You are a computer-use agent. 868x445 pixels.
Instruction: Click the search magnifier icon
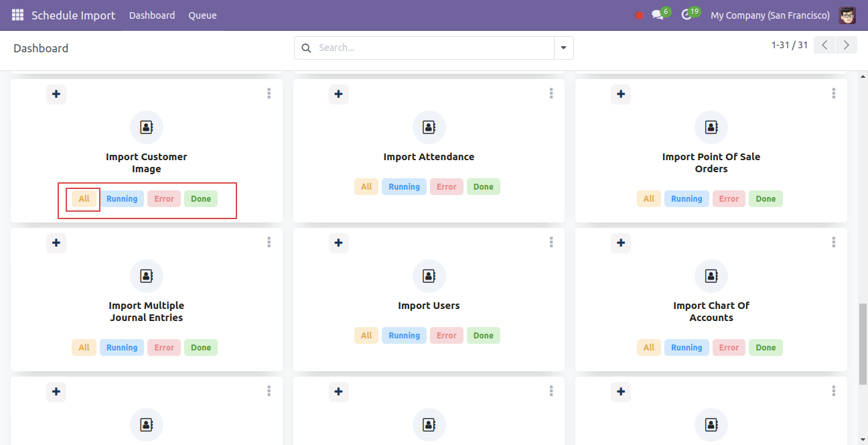tap(307, 48)
